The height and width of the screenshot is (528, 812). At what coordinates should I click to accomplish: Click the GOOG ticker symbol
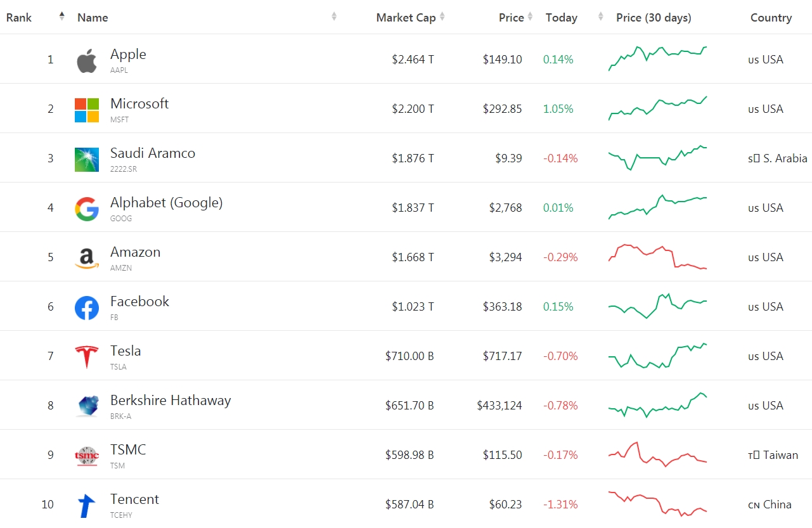click(x=121, y=219)
